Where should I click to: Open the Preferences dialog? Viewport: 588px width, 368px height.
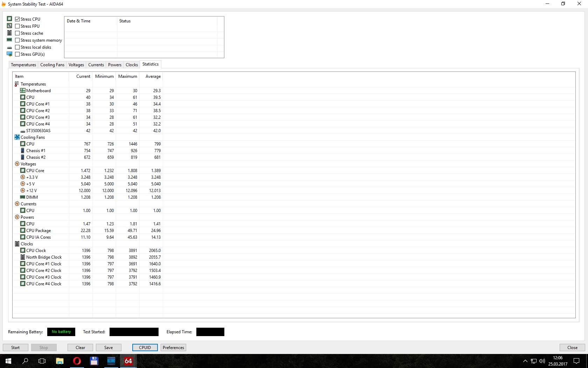pyautogui.click(x=173, y=348)
